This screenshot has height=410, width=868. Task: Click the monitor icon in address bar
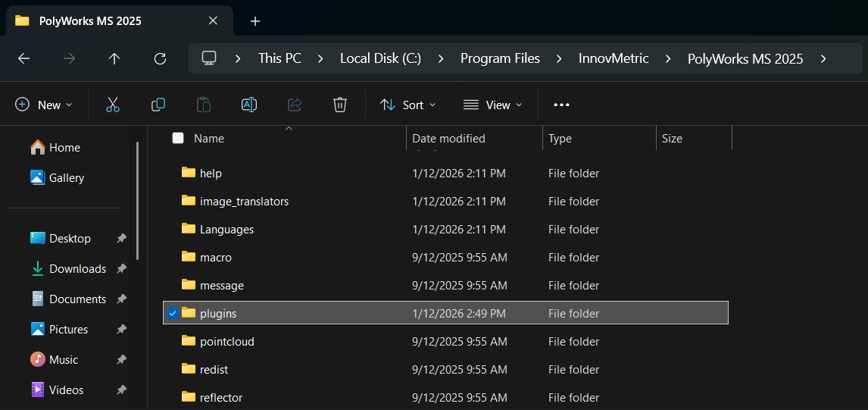point(209,58)
